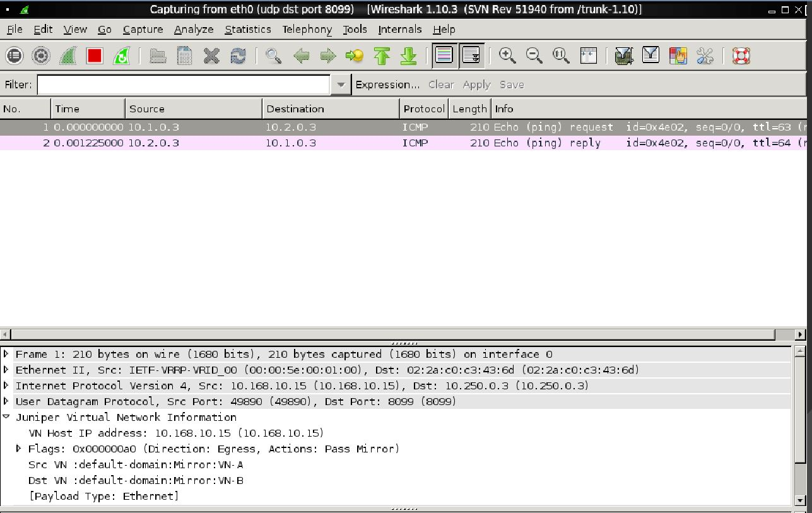This screenshot has width=812, height=513.
Task: Open the Internals menu
Action: (400, 29)
